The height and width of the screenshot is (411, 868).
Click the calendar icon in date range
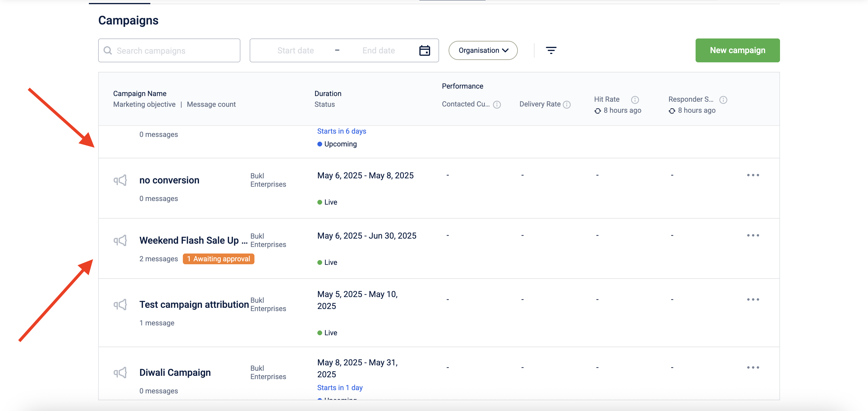pyautogui.click(x=424, y=50)
